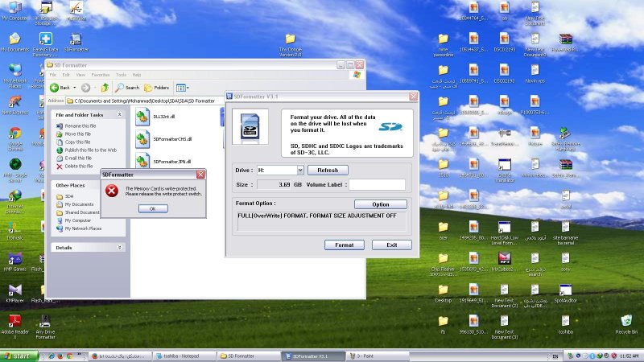The height and width of the screenshot is (362, 644).
Task: Toggle the Folders pane button
Action: point(156,88)
